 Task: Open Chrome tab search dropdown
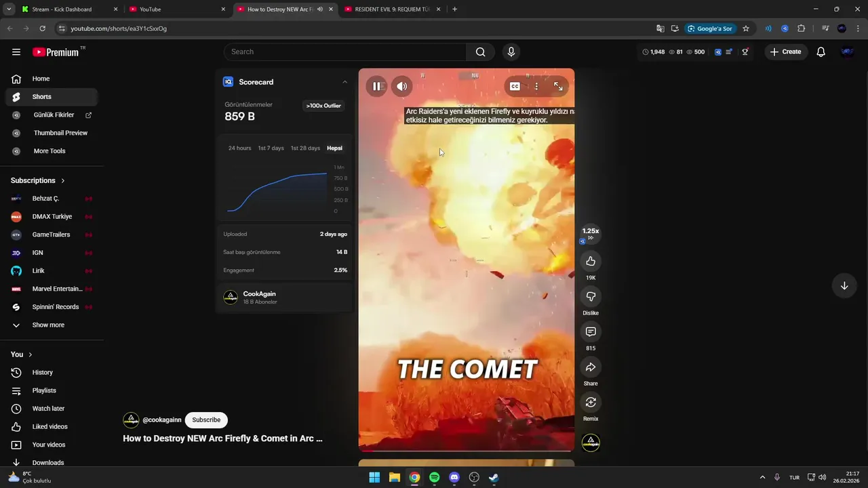point(9,9)
